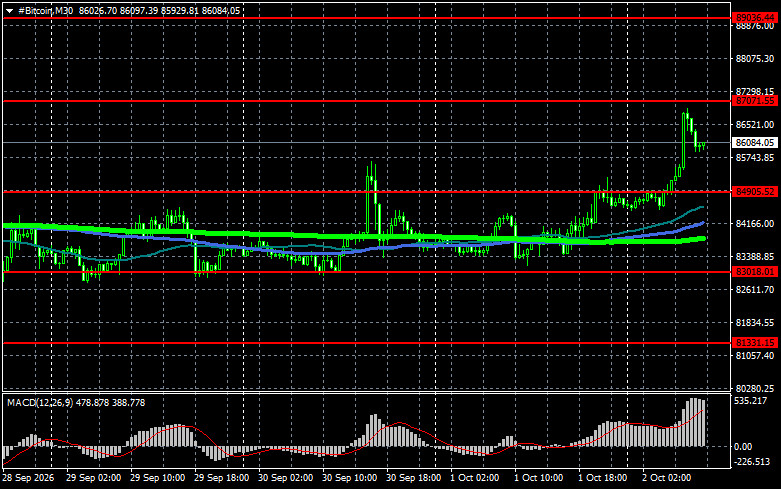Click the 30 Sep 10:00 time label
Image resolution: width=781 pixels, height=489 pixels.
[350, 478]
